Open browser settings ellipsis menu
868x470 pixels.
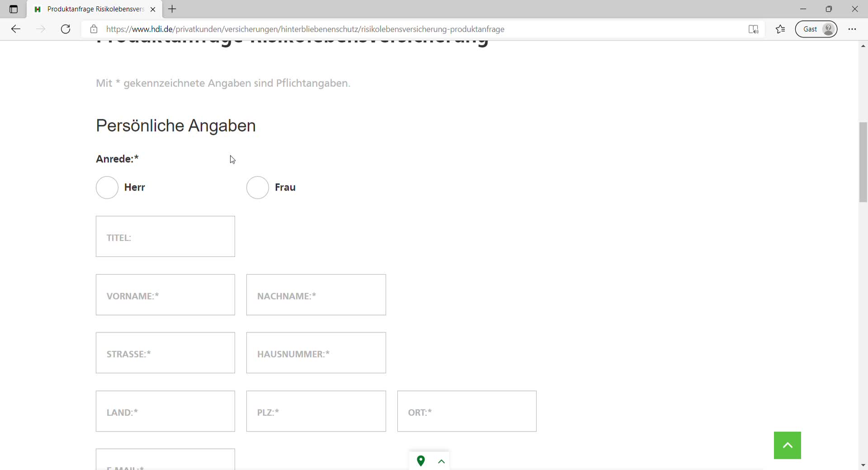(x=852, y=29)
